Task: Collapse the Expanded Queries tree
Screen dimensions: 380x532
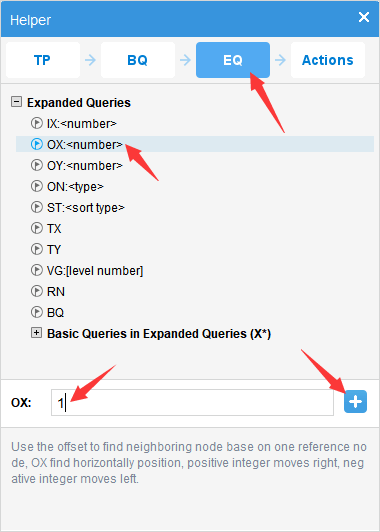Action: [16, 102]
